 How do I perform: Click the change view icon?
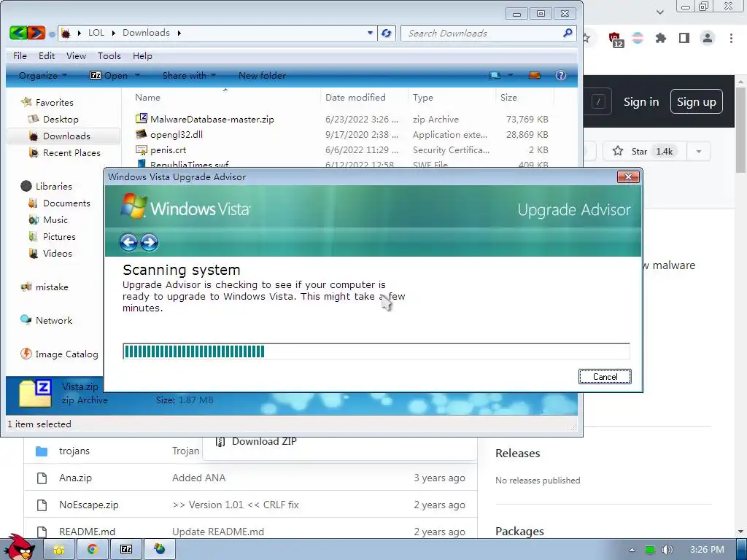(495, 75)
